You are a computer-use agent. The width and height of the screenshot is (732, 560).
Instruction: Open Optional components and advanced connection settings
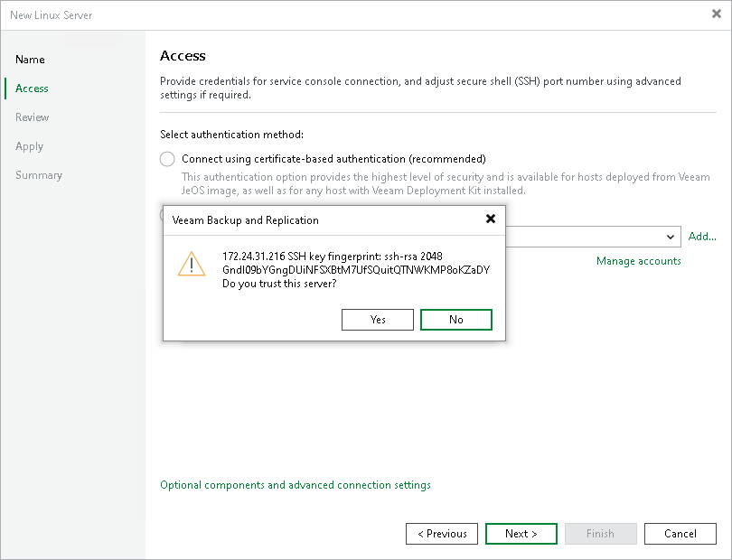point(296,485)
